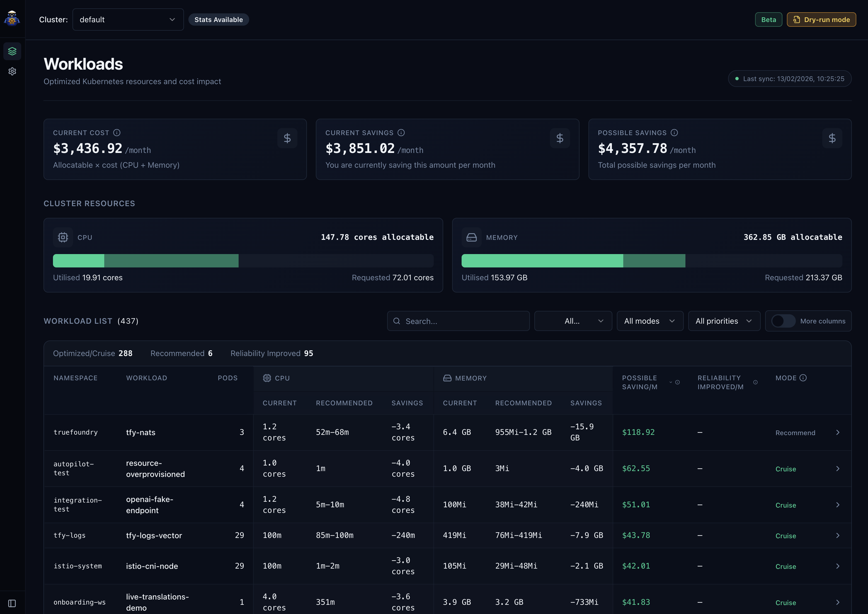Expand the tfy-nats row chevron
Viewport: 868px width, 614px height.
pyautogui.click(x=838, y=433)
